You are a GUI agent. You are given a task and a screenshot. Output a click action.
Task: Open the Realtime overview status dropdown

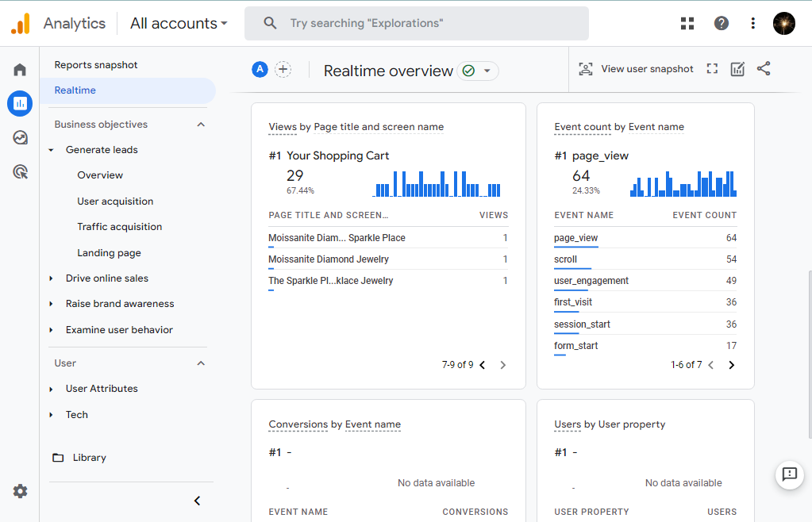coord(478,71)
